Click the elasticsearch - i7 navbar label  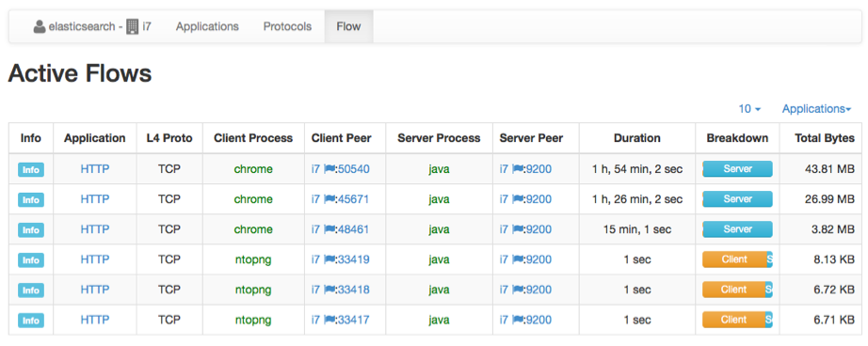[x=92, y=26]
